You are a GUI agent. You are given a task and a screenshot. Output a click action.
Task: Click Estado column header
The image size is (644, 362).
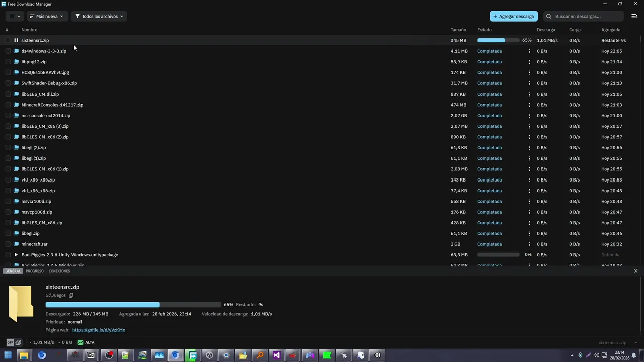(x=485, y=30)
